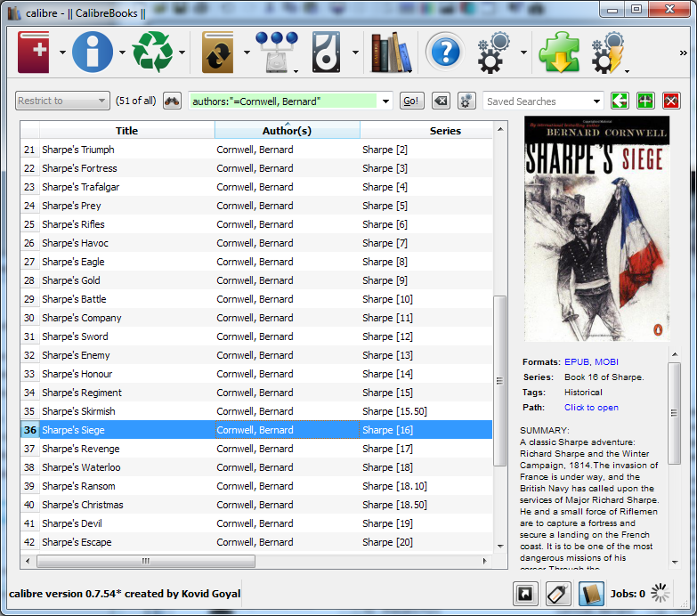The width and height of the screenshot is (697, 616).
Task: Show more toolbar items with chevron
Action: [x=684, y=53]
